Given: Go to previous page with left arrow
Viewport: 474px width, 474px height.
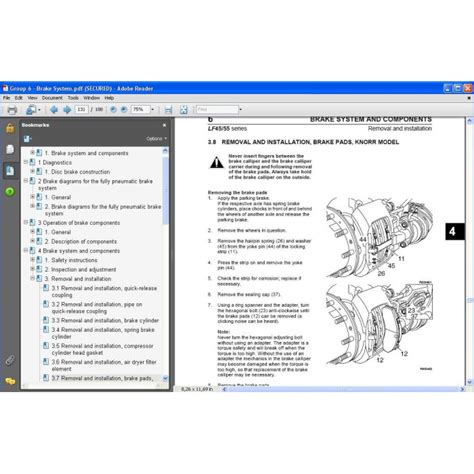Looking at the screenshot, I should click(54, 109).
